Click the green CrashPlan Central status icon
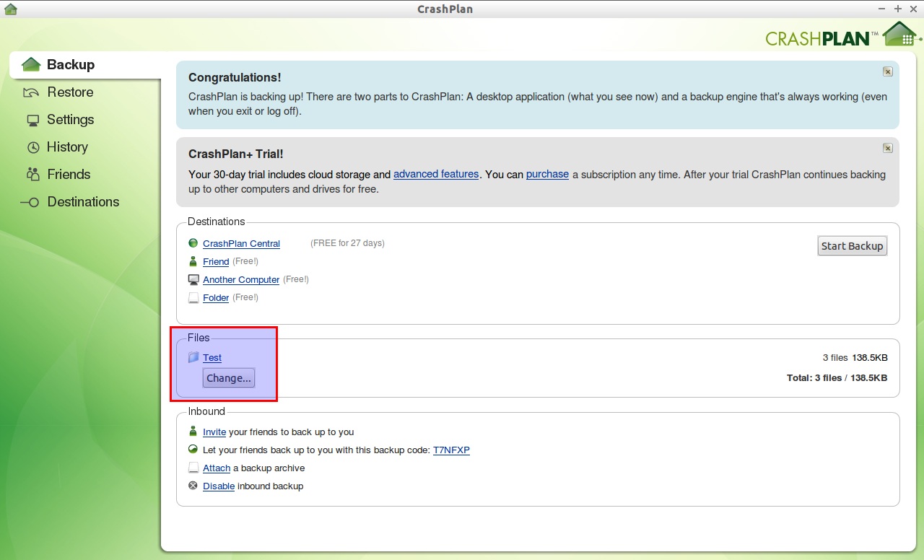924x560 pixels. (193, 243)
